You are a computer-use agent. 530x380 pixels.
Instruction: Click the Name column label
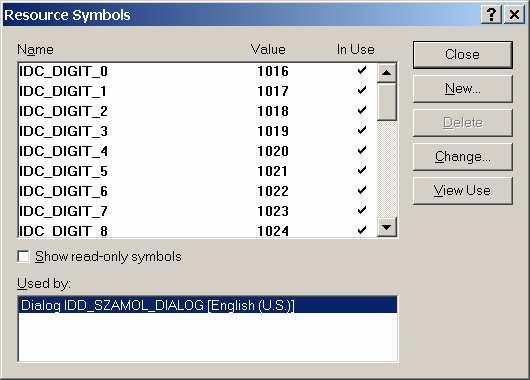[x=35, y=50]
